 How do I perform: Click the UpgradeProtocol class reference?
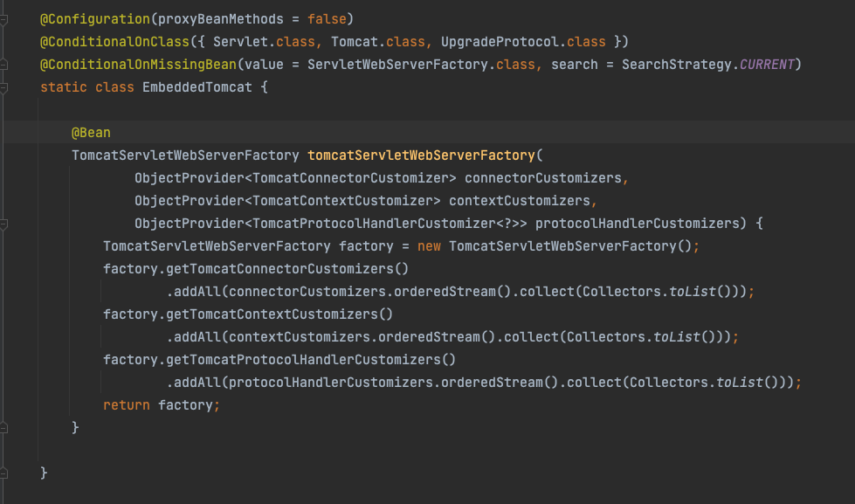click(x=500, y=42)
